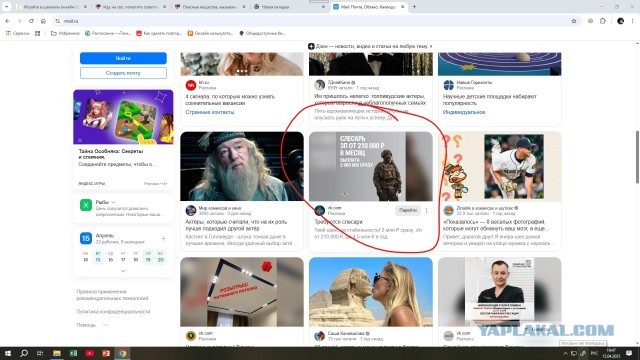Click the red hh.ru source logo
Image resolution: width=640 pixels, height=360 pixels.
(191, 85)
